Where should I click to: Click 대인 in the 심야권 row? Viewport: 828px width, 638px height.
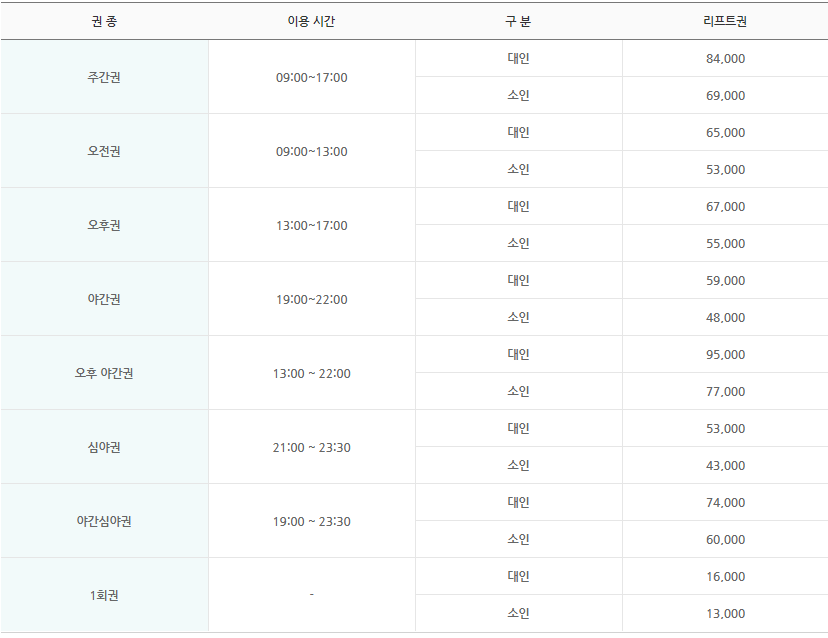coord(518,428)
